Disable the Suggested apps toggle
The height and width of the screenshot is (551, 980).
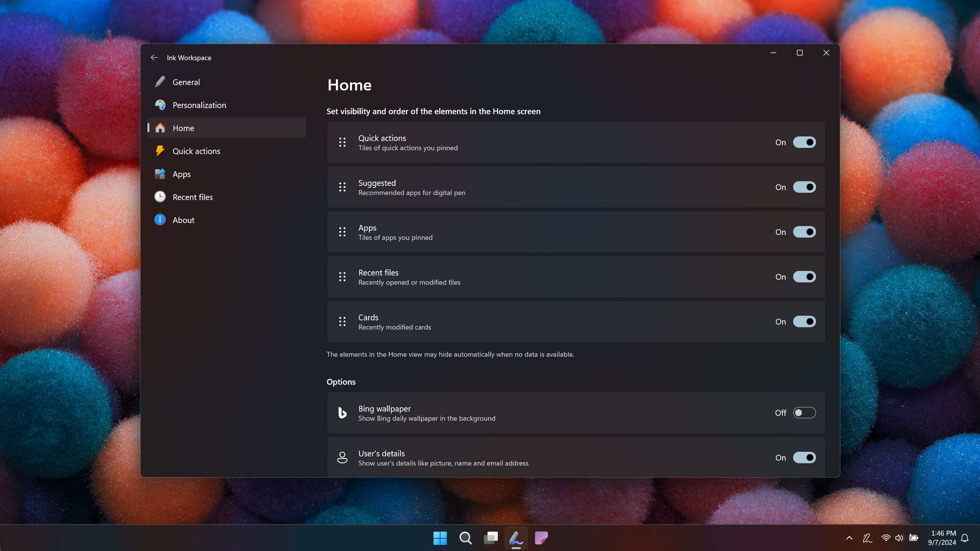pos(804,187)
